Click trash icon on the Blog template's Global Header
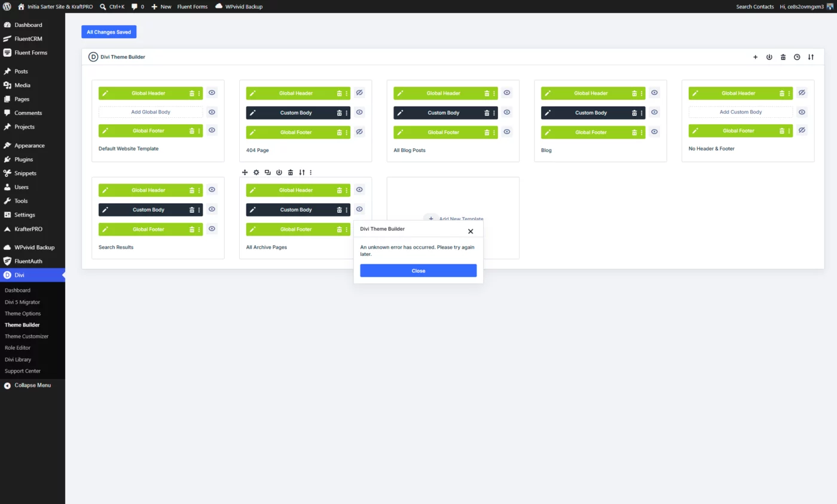Image resolution: width=837 pixels, height=504 pixels. coord(634,93)
